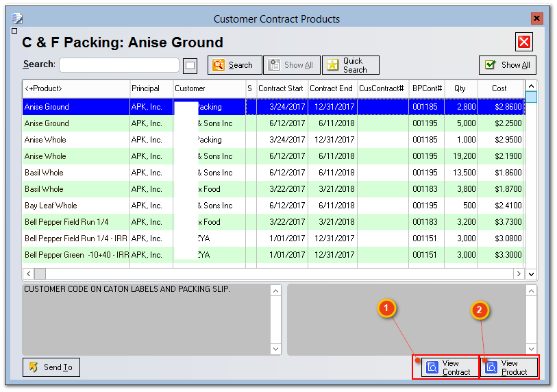Click the horizontal scrollbar right arrow
This screenshot has width=557, height=392.
[519, 273]
